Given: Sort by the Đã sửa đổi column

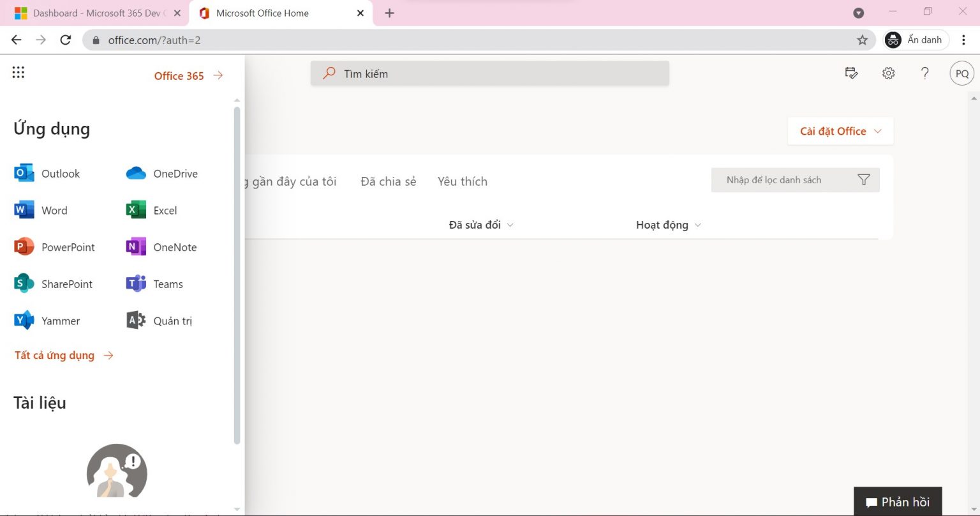Looking at the screenshot, I should pos(475,225).
